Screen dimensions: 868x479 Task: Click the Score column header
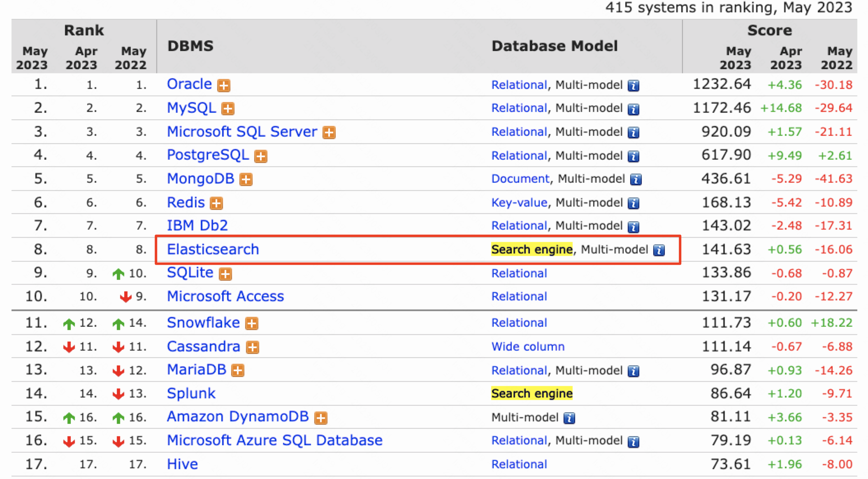point(769,30)
